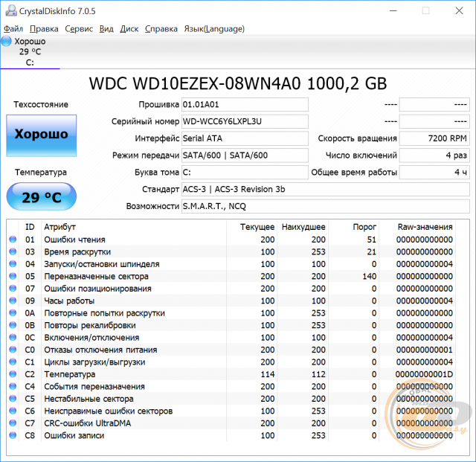Click status dot for 09 Часы работы
The image size is (476, 462).
13,301
